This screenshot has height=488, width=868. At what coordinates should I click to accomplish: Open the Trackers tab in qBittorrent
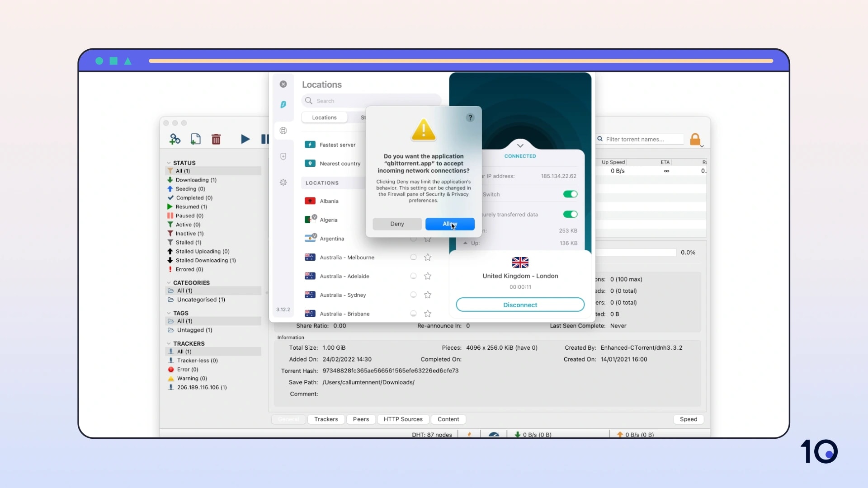(326, 419)
